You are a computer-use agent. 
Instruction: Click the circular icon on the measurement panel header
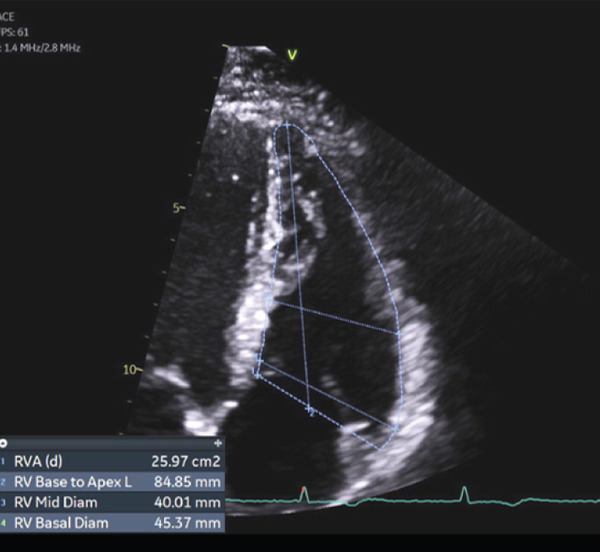(x=3, y=444)
